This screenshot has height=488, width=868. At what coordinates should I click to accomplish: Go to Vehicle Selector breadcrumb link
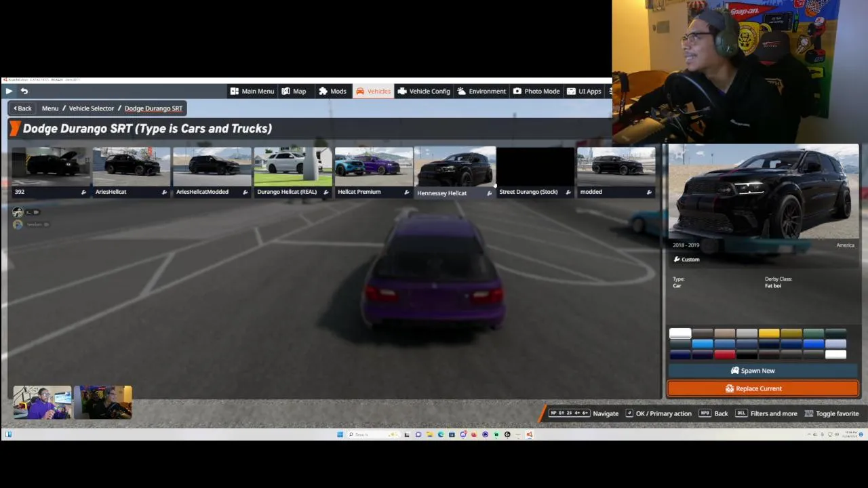(92, 108)
